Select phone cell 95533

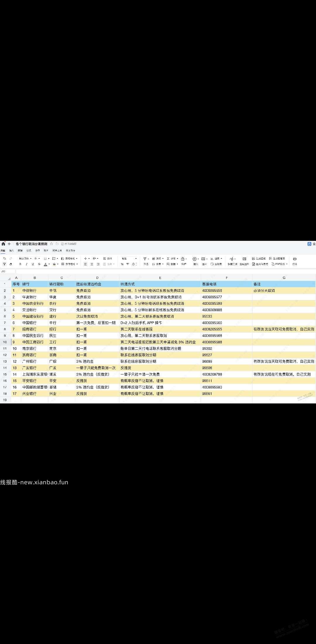click(226, 316)
